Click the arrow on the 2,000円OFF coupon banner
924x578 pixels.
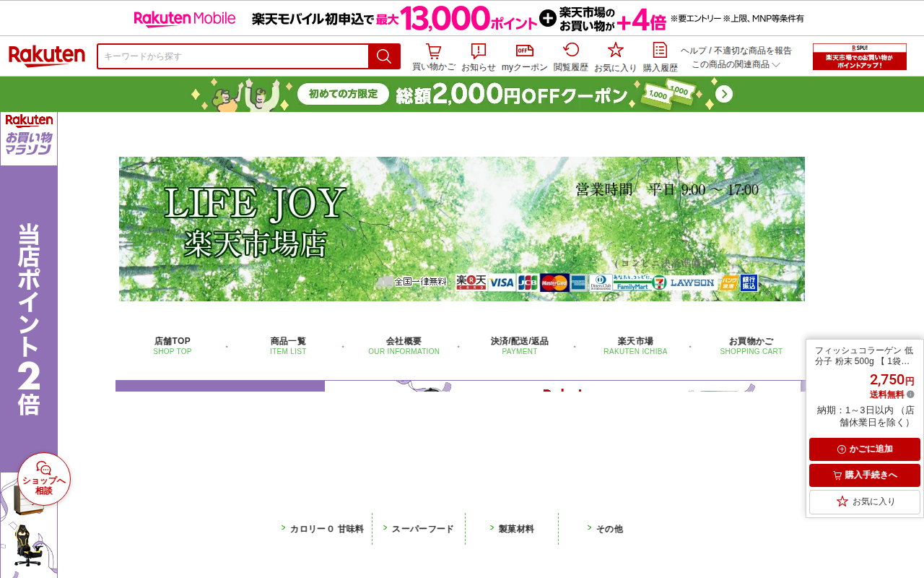(x=724, y=95)
